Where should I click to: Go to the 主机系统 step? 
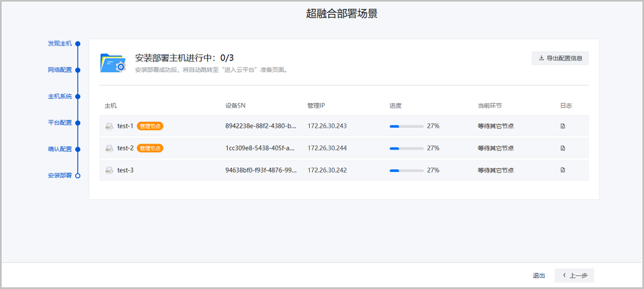(60, 97)
